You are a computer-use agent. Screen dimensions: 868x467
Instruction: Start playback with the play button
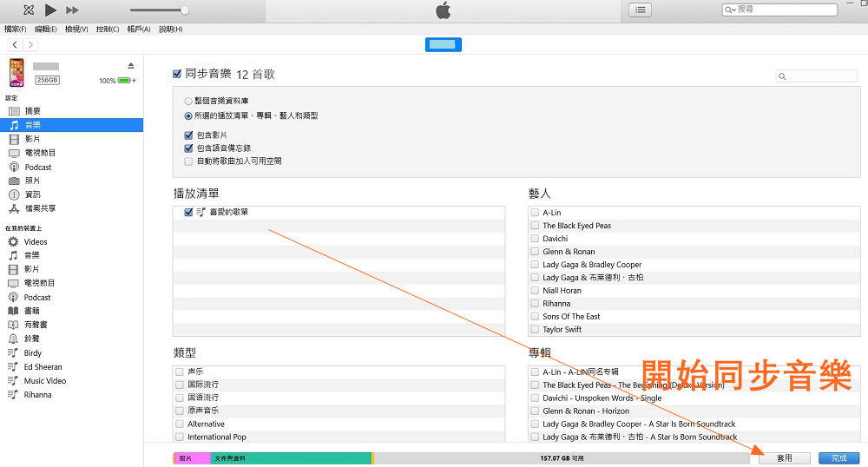point(50,10)
